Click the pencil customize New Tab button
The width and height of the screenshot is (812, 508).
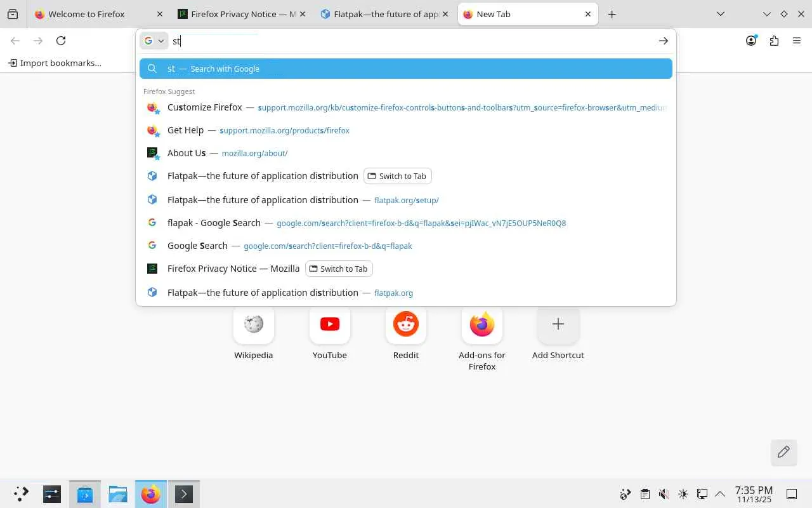coord(783,452)
